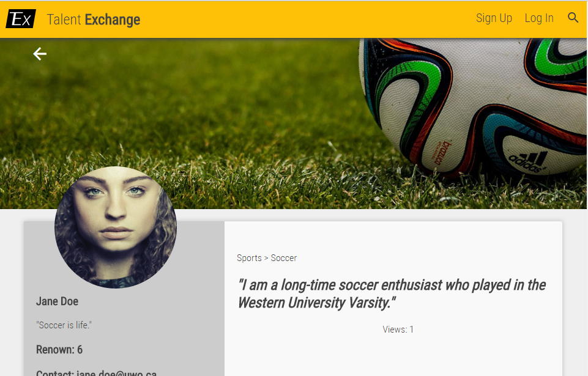Click the yellow header bar

click(x=294, y=19)
